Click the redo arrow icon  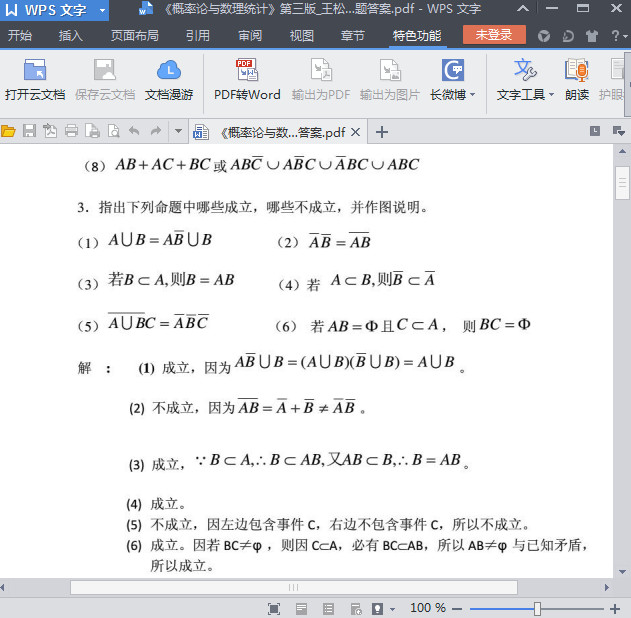click(x=156, y=131)
